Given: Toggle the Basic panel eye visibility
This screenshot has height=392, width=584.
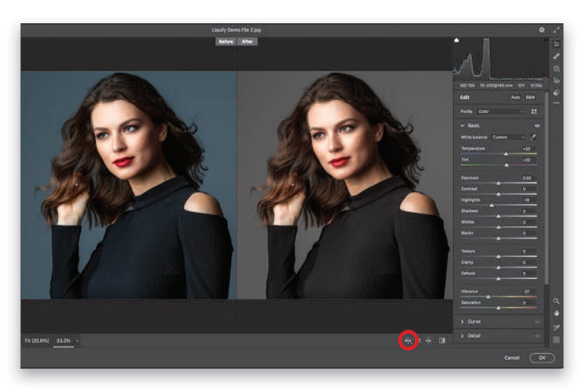Looking at the screenshot, I should pos(537,125).
